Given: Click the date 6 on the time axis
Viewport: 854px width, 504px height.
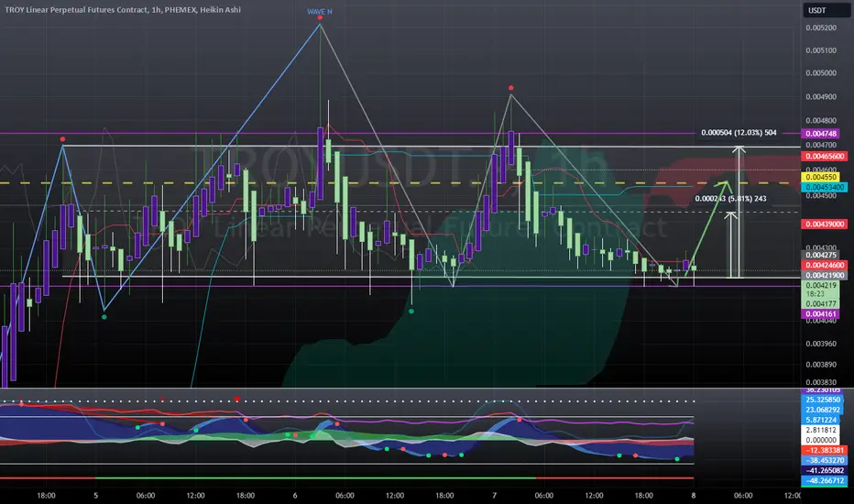Looking at the screenshot, I should click(x=295, y=495).
